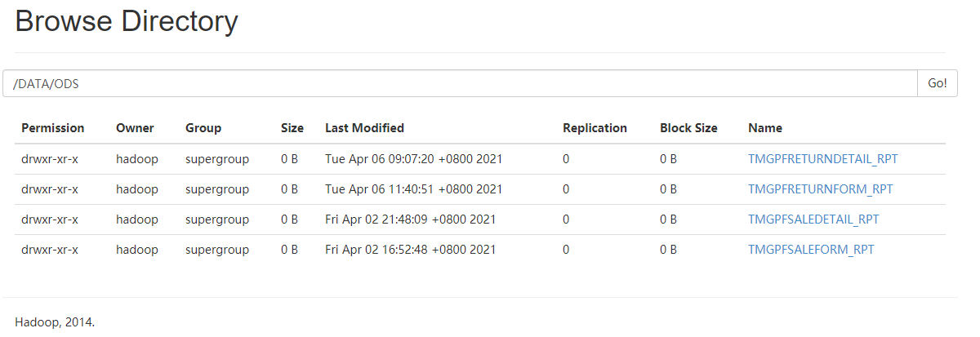The height and width of the screenshot is (337, 980).
Task: Click the Block Size column header
Action: click(x=688, y=128)
